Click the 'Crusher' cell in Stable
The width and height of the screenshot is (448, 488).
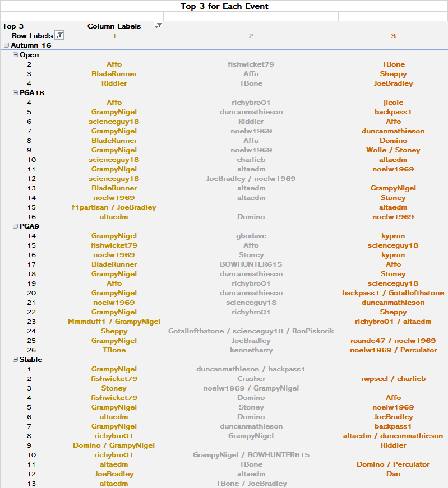point(251,379)
